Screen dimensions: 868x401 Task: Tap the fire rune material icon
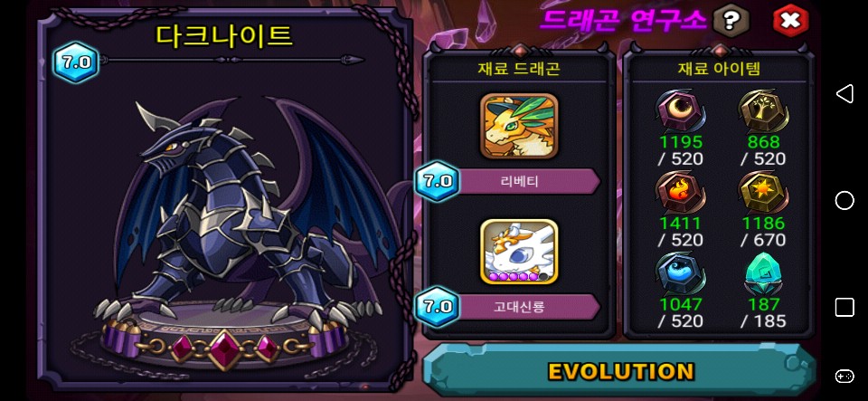[x=680, y=192]
